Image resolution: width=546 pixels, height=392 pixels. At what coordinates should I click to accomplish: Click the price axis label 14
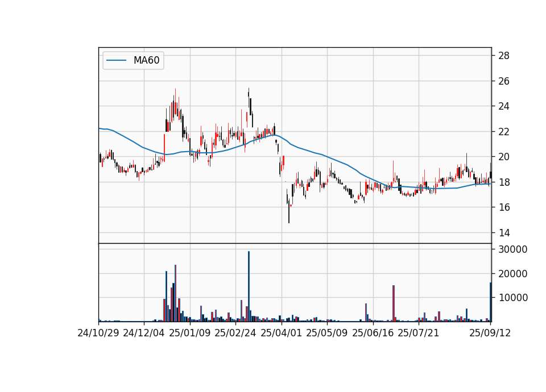pos(504,233)
